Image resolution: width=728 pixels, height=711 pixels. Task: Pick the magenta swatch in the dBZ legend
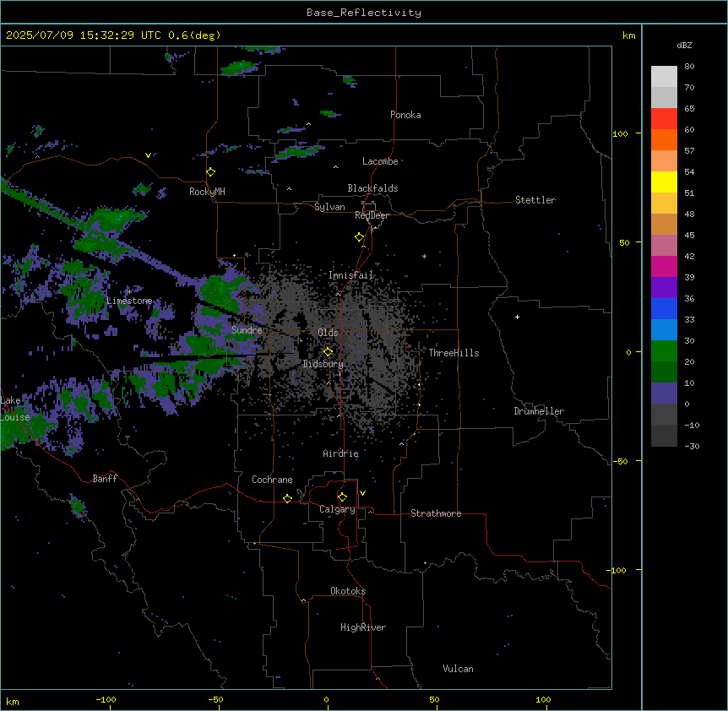pyautogui.click(x=664, y=266)
